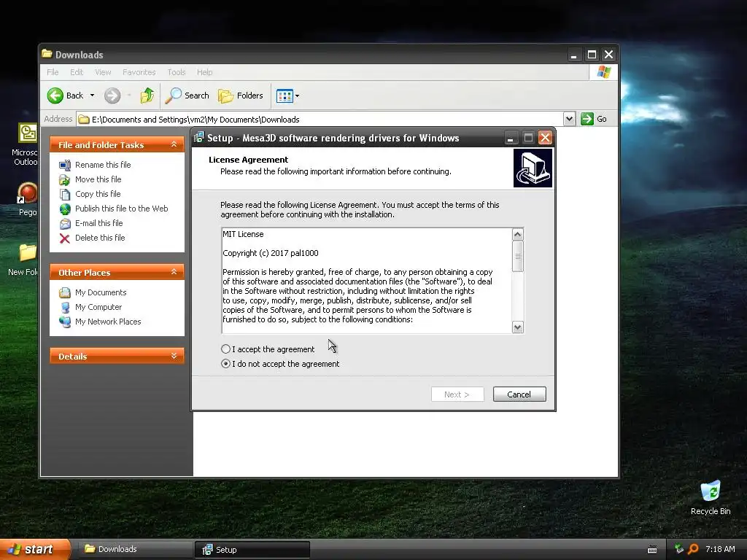Open the Back history dropdown arrow

pos(92,96)
